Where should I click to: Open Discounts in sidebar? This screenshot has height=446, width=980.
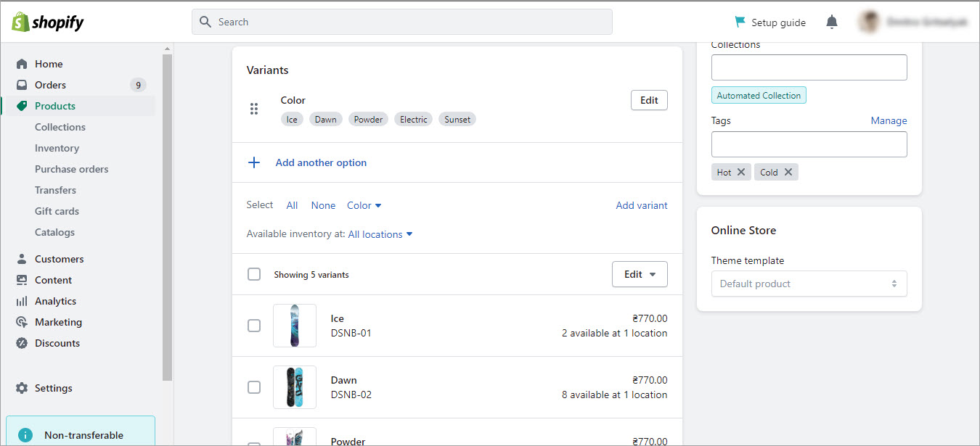coord(57,343)
